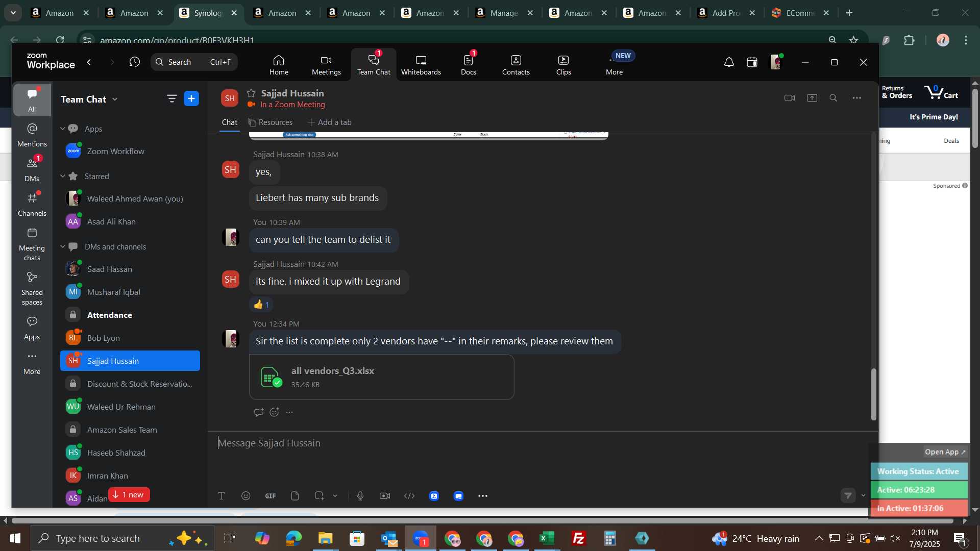The height and width of the screenshot is (551, 980).
Task: Click the history clock icon
Action: [x=134, y=62]
